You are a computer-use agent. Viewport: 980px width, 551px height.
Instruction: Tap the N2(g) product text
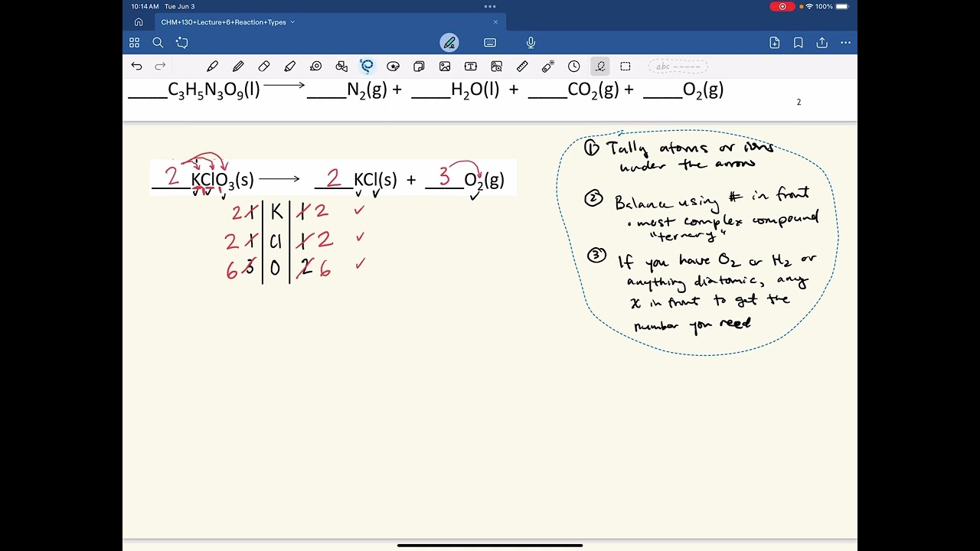tap(367, 90)
